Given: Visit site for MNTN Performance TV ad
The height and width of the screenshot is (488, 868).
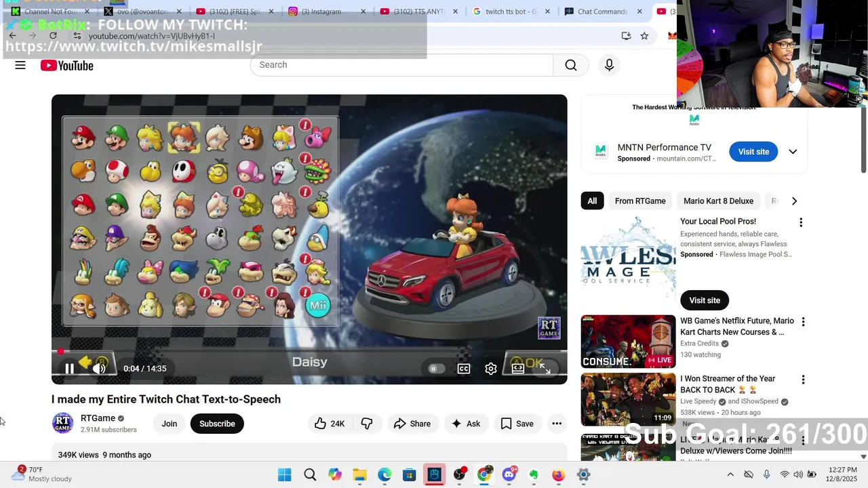Looking at the screenshot, I should coord(753,152).
